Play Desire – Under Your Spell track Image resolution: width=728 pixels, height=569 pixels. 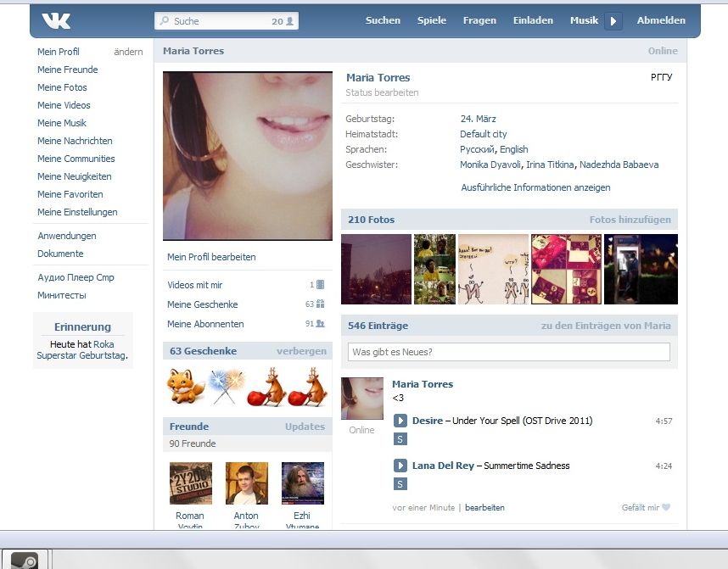[400, 421]
